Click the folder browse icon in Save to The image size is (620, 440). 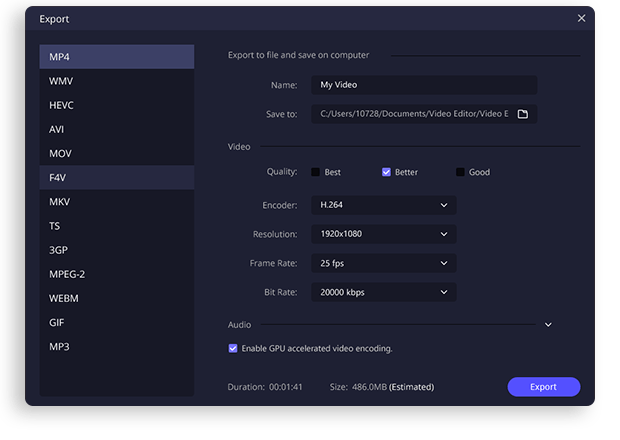[x=522, y=114]
